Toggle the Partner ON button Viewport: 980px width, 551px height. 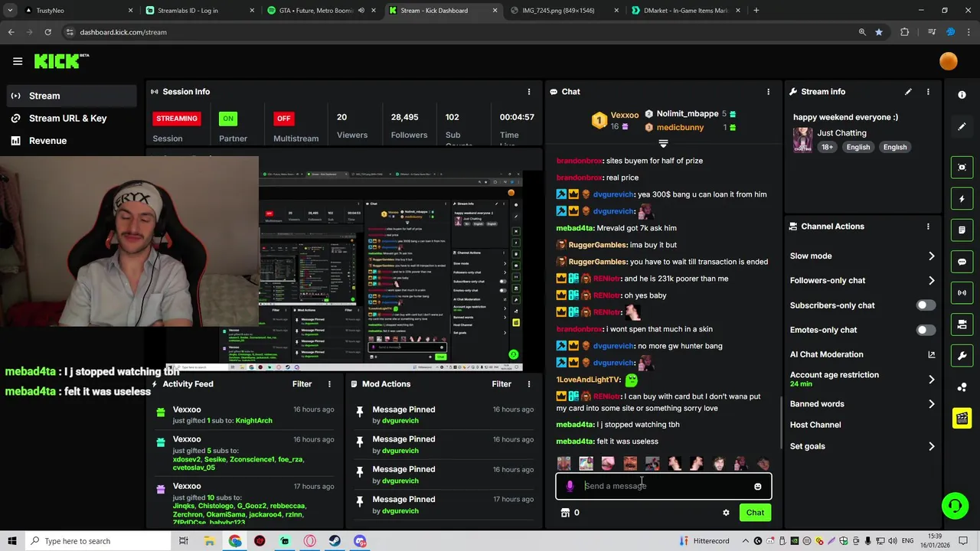tap(227, 119)
